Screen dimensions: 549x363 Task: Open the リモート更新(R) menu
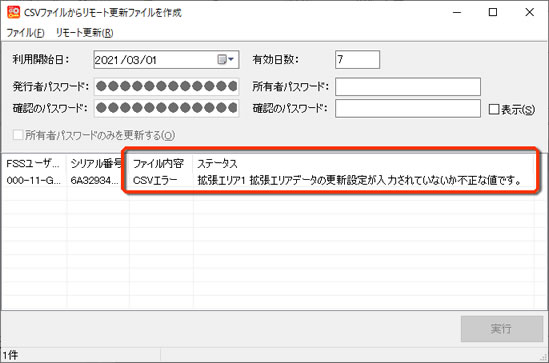pos(84,33)
